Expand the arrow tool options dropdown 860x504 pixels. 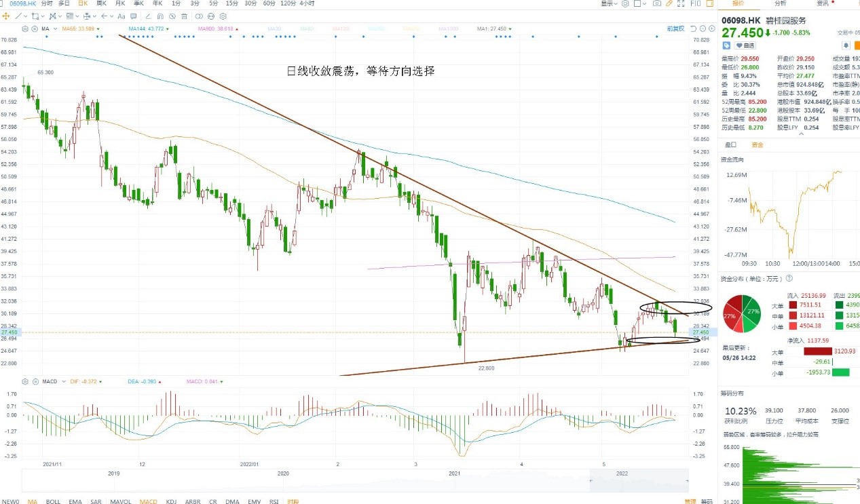[x=112, y=16]
